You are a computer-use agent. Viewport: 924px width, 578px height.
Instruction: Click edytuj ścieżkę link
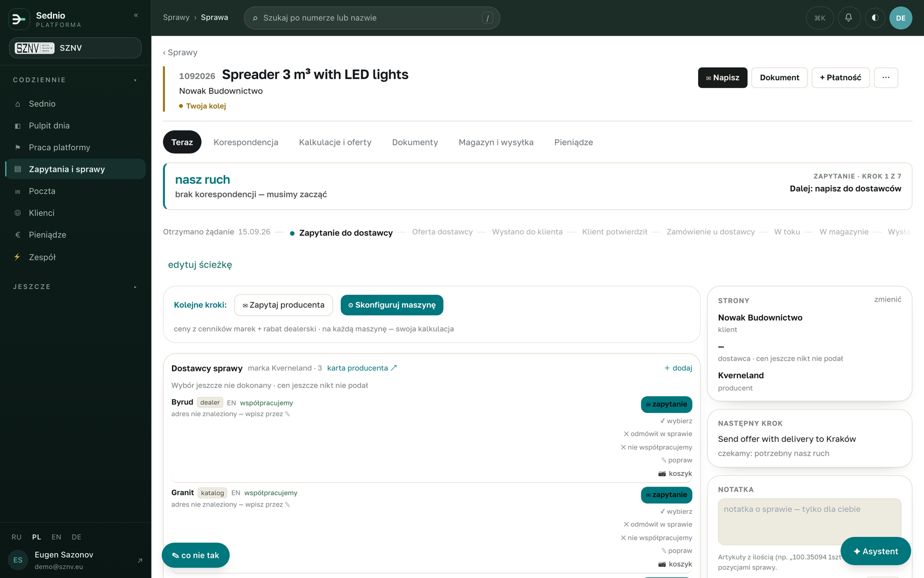point(200,265)
